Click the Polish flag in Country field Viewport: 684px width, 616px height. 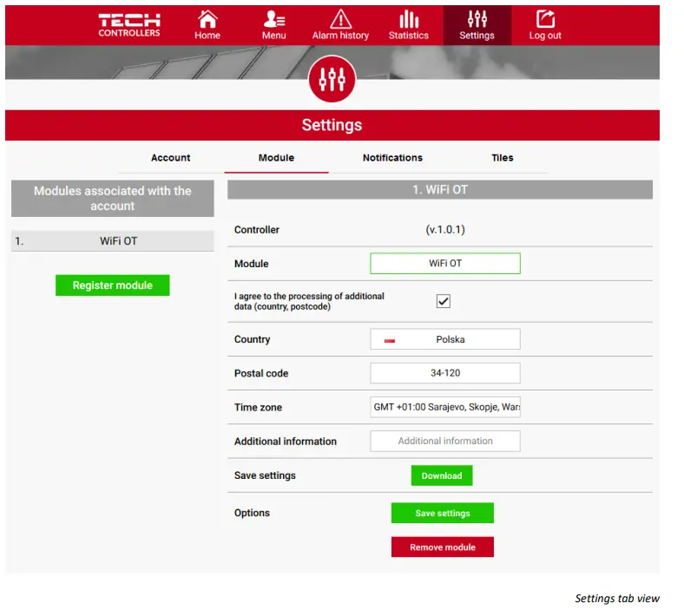(x=390, y=340)
